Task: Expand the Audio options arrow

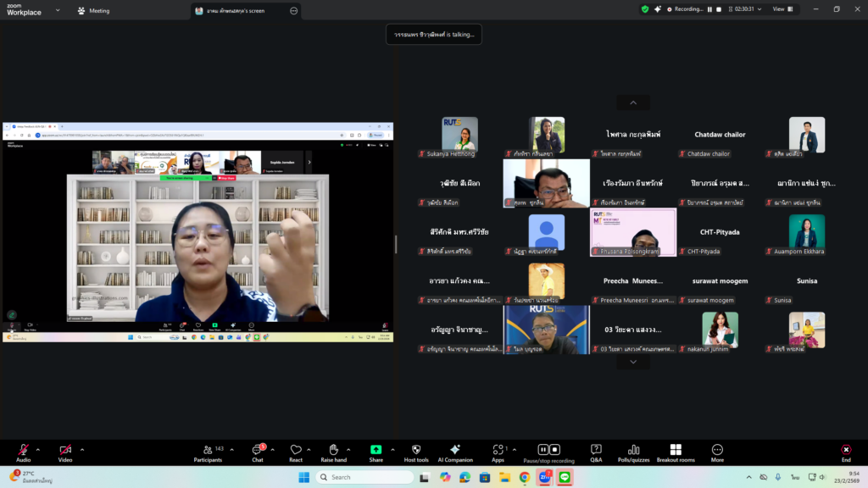Action: coord(38,447)
